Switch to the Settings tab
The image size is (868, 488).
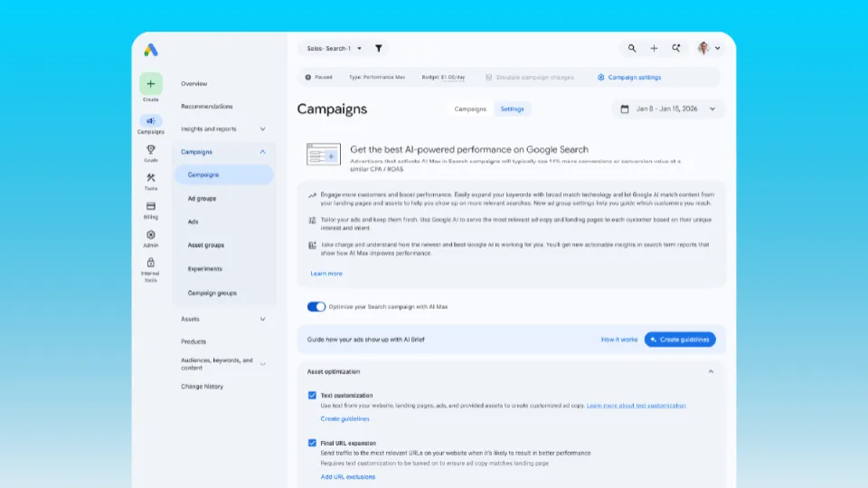click(512, 109)
